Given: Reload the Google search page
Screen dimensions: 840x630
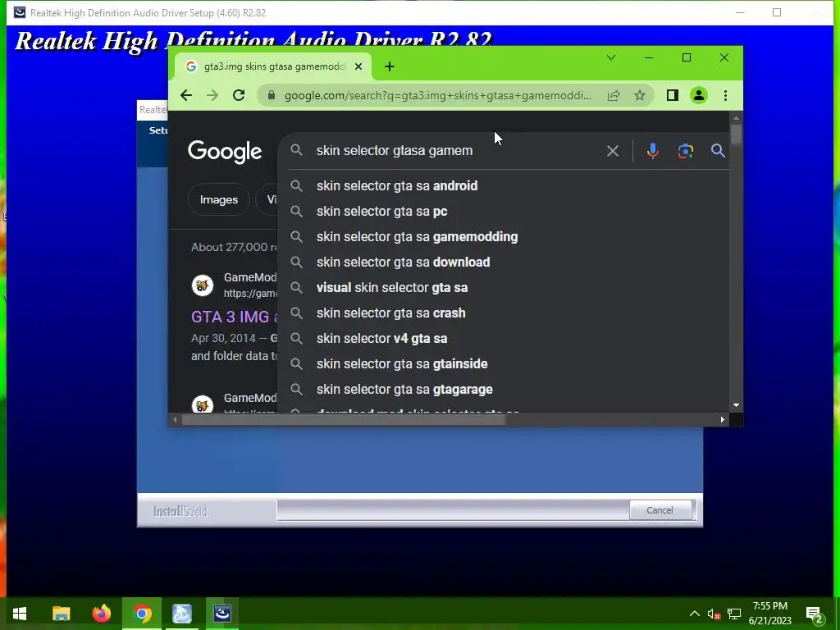Looking at the screenshot, I should pyautogui.click(x=239, y=95).
